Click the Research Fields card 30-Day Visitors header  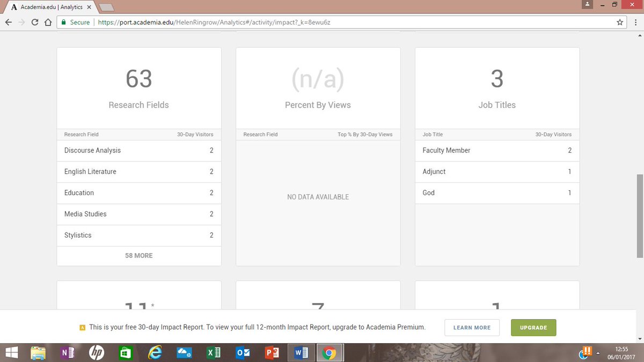click(x=195, y=135)
